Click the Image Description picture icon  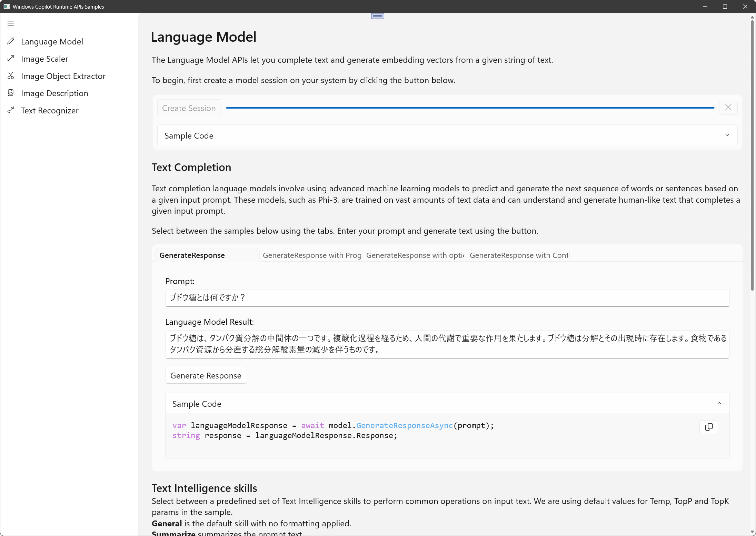coord(11,93)
